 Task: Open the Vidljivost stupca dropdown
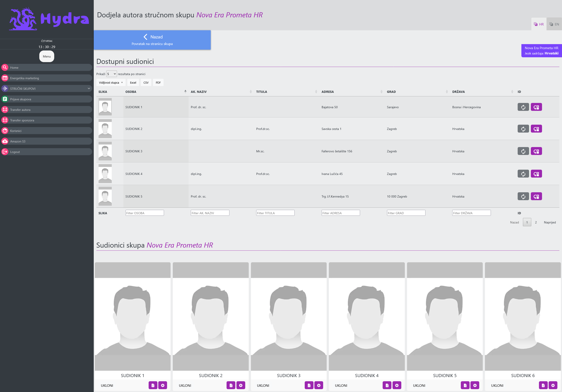[111, 83]
